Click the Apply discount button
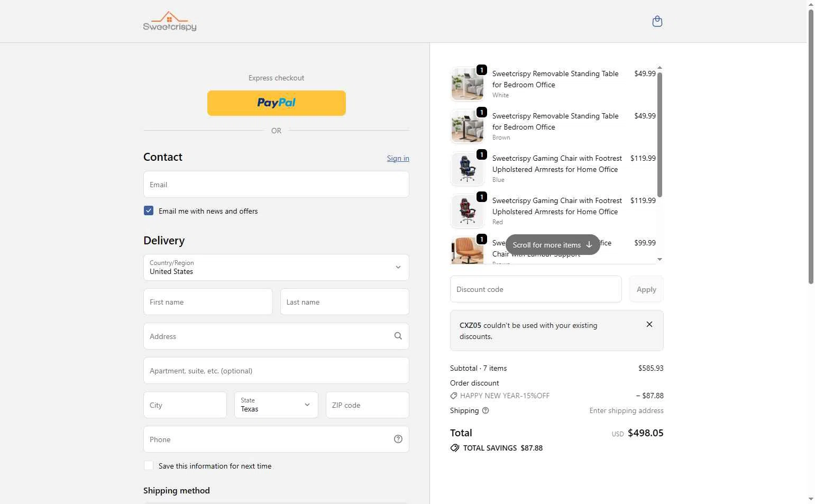815x504 pixels. tap(646, 289)
